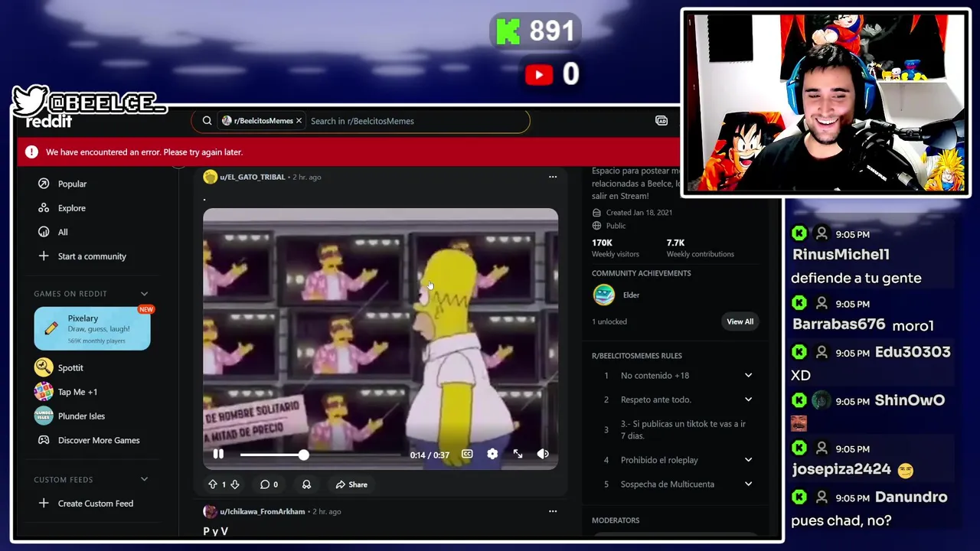Click the Discover More Games controller icon
This screenshot has height=551, width=980.
[44, 440]
